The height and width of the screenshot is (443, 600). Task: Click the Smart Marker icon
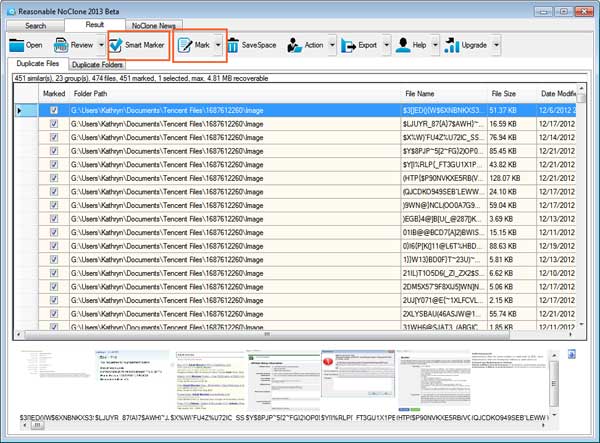117,45
